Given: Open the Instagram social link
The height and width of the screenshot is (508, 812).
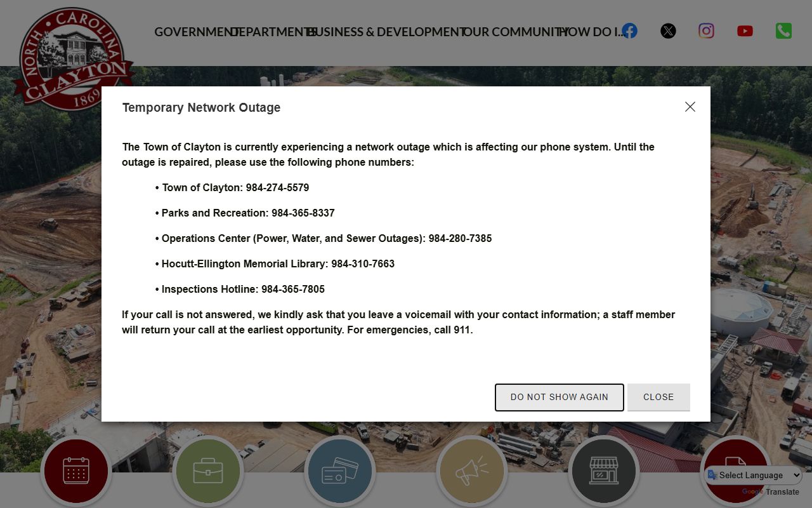Looking at the screenshot, I should [706, 30].
